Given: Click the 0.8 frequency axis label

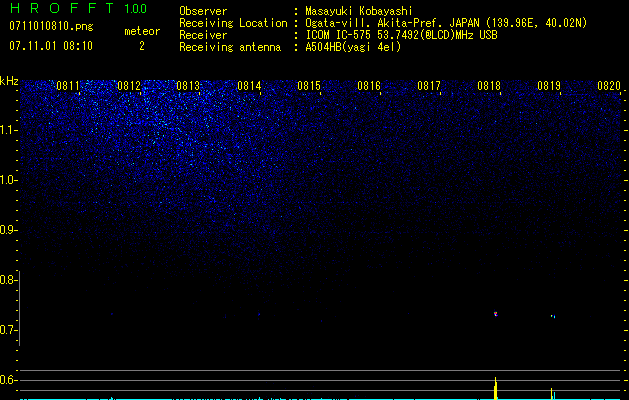Looking at the screenshot, I should [x=7, y=280].
